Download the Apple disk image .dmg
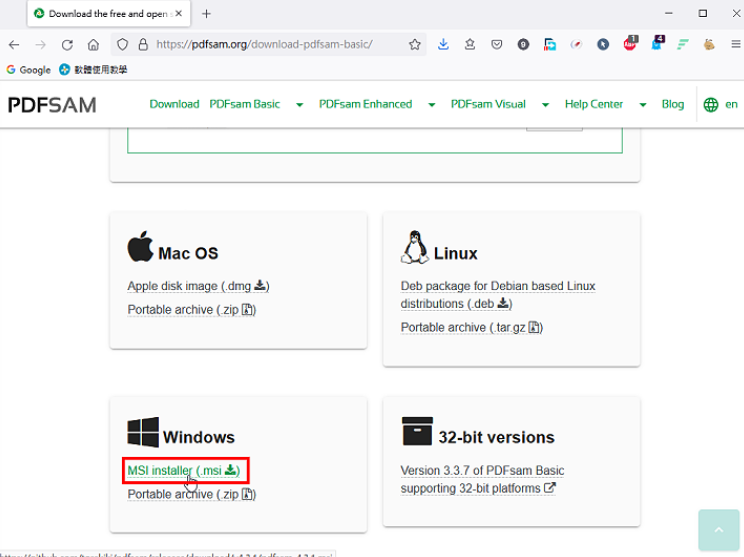 (198, 286)
